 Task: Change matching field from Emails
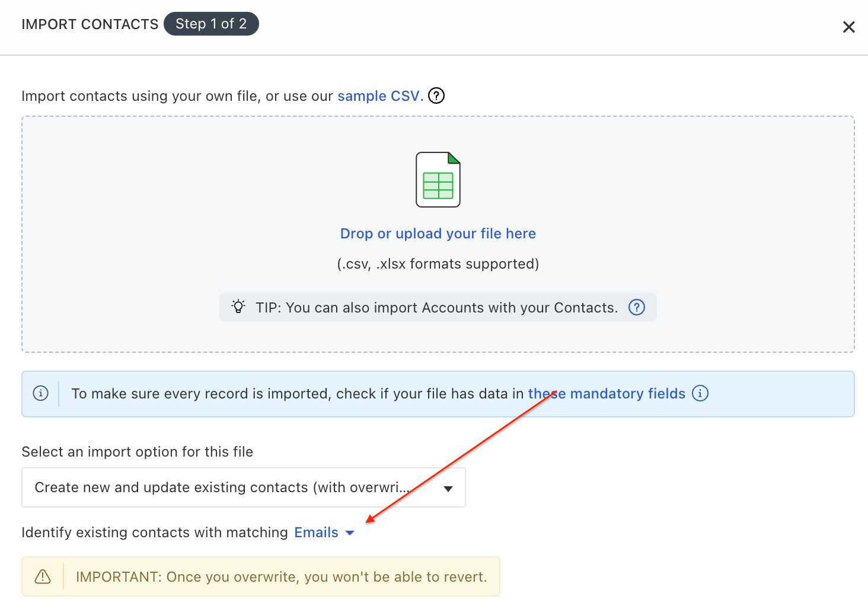(324, 532)
